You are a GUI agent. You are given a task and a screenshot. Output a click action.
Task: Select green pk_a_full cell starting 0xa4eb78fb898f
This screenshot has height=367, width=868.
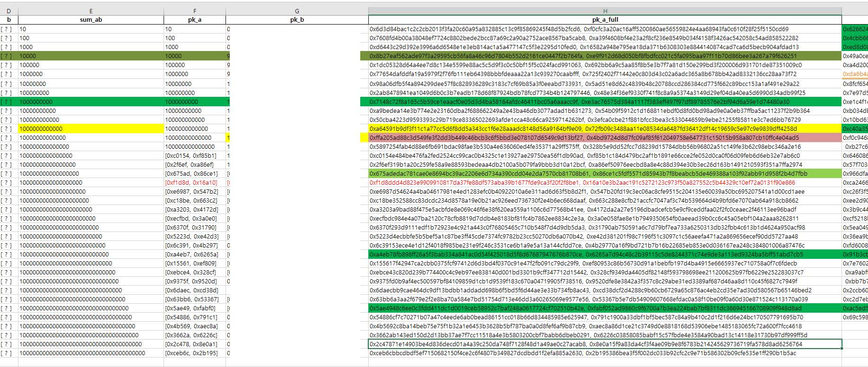click(x=605, y=254)
